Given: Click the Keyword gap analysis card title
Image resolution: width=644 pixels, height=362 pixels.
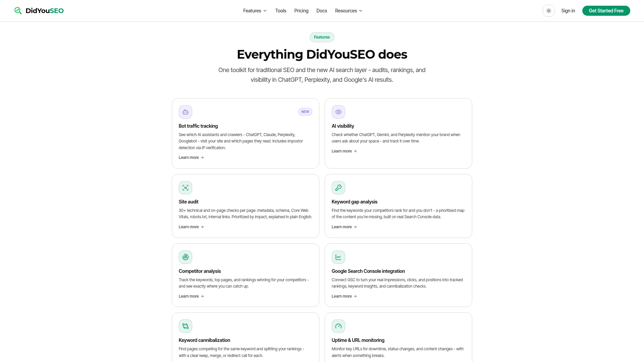Looking at the screenshot, I should 355,202.
